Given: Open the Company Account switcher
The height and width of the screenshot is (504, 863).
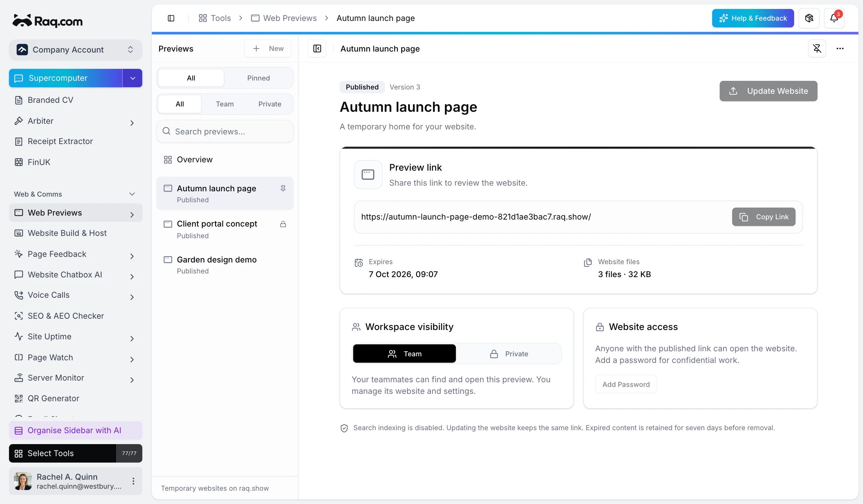Looking at the screenshot, I should tap(76, 50).
